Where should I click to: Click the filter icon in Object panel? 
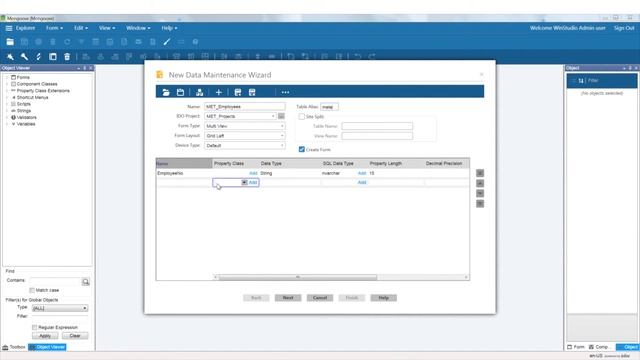pos(581,81)
